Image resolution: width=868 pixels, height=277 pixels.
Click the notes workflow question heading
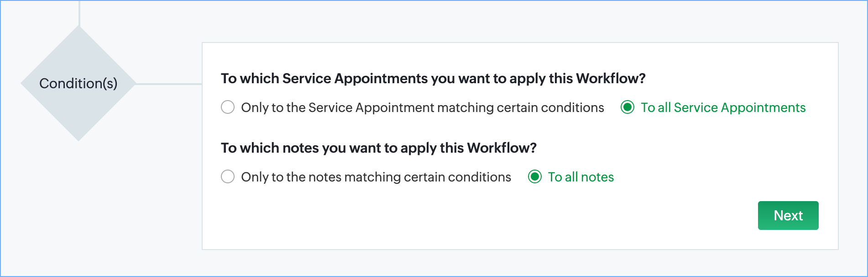coord(378,148)
